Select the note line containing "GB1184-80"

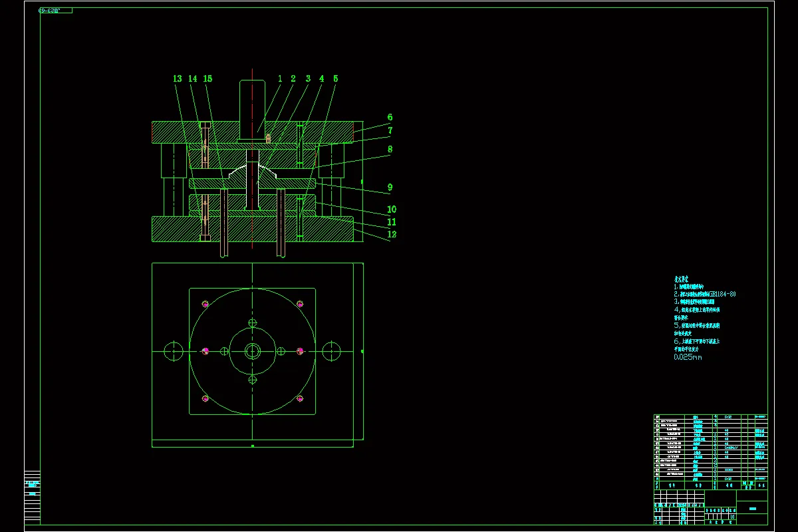pos(705,294)
